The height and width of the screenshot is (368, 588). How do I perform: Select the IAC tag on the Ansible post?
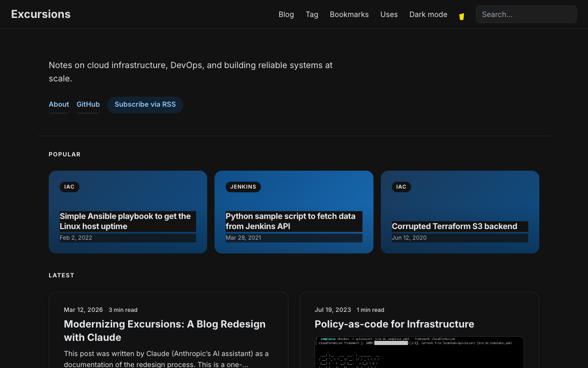[x=69, y=187]
